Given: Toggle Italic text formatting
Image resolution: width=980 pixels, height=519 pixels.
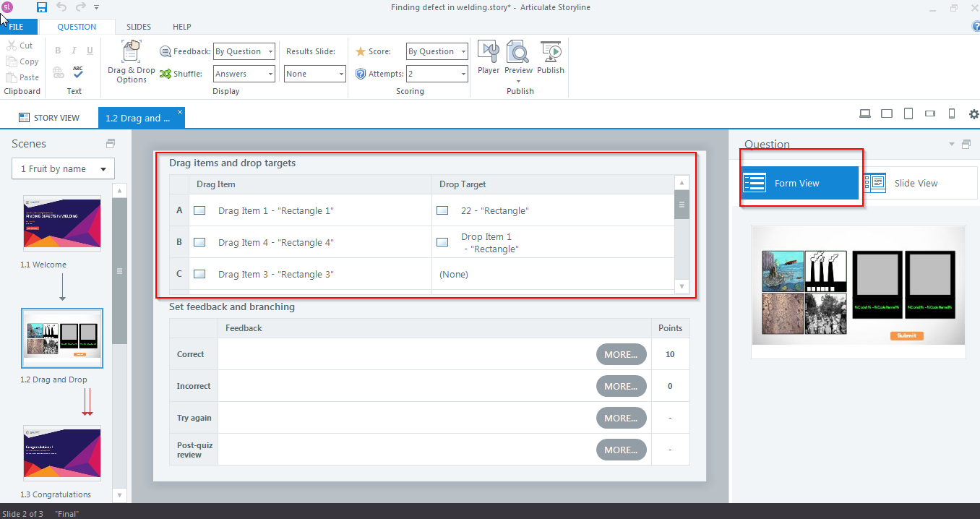Looking at the screenshot, I should [74, 51].
